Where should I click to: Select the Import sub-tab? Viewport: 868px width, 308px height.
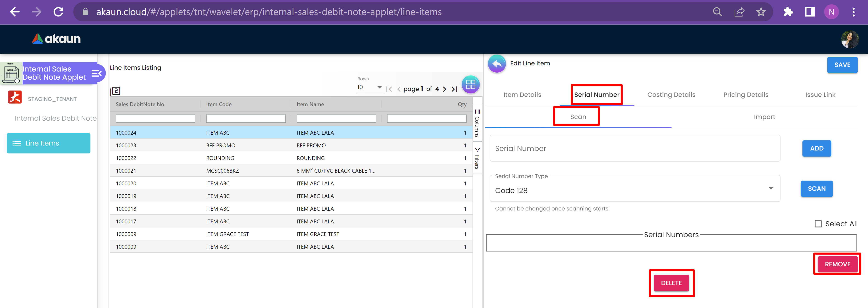764,117
